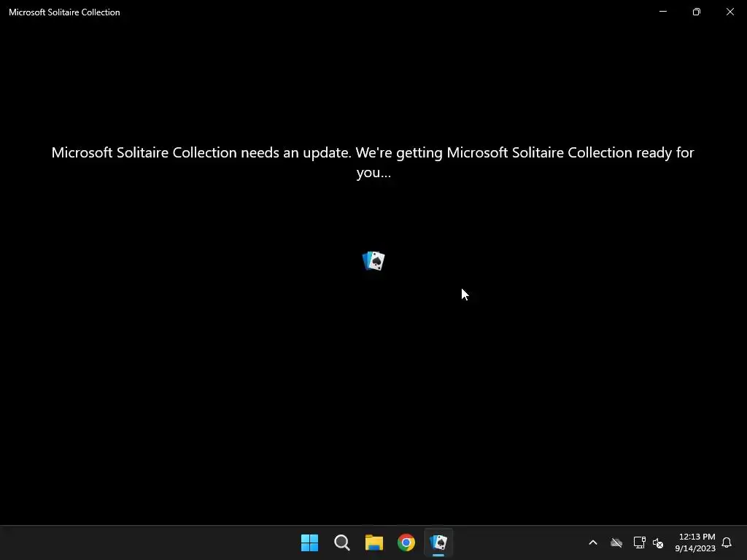The height and width of the screenshot is (560, 747).
Task: Launch File Explorer from taskbar
Action: [x=374, y=542]
